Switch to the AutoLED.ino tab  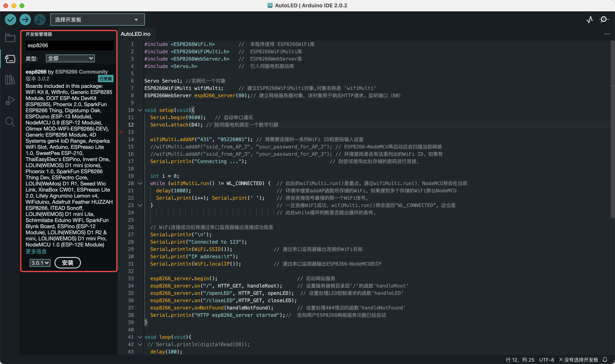(x=136, y=34)
